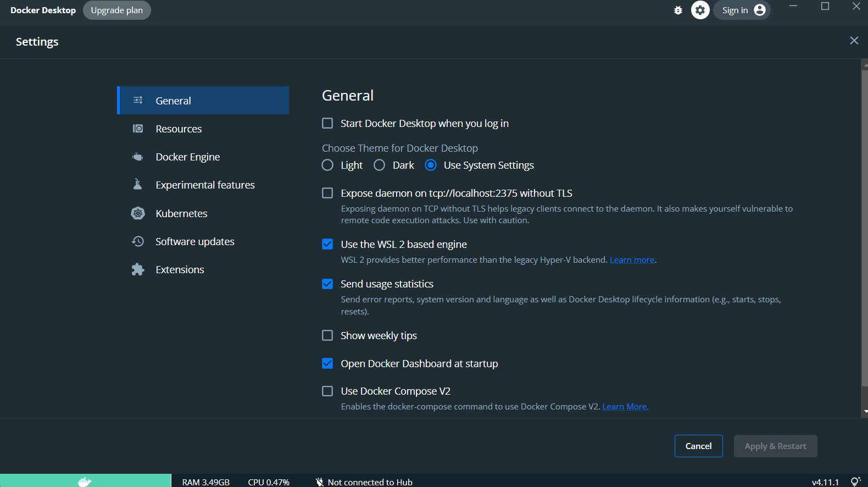Click the General sliders icon in sidebar
Viewport: 868px width, 487px height.
(x=138, y=100)
